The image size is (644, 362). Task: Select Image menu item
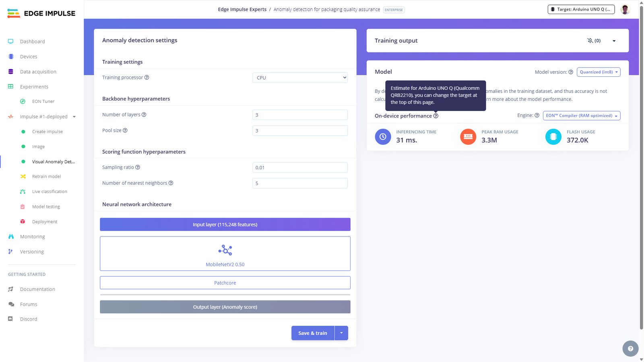click(x=38, y=147)
